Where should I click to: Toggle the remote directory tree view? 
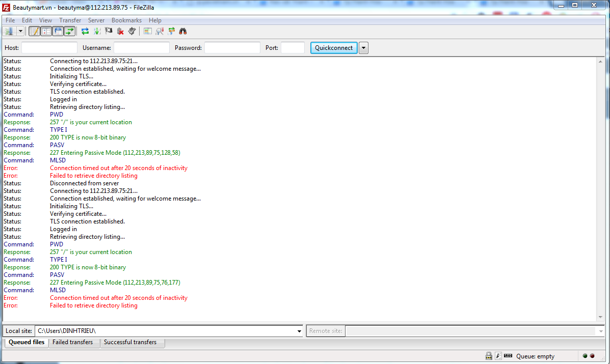pyautogui.click(x=58, y=31)
